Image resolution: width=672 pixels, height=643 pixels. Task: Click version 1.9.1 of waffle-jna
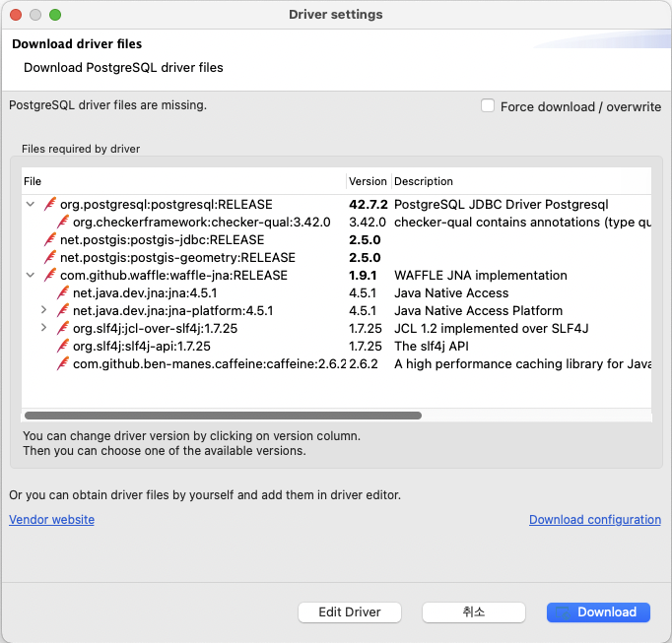363,276
